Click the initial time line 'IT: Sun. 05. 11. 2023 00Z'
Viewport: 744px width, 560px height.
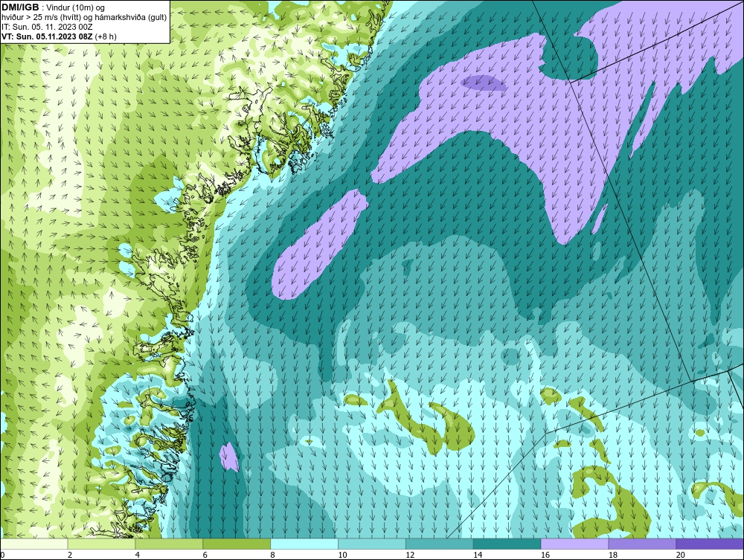click(x=47, y=27)
